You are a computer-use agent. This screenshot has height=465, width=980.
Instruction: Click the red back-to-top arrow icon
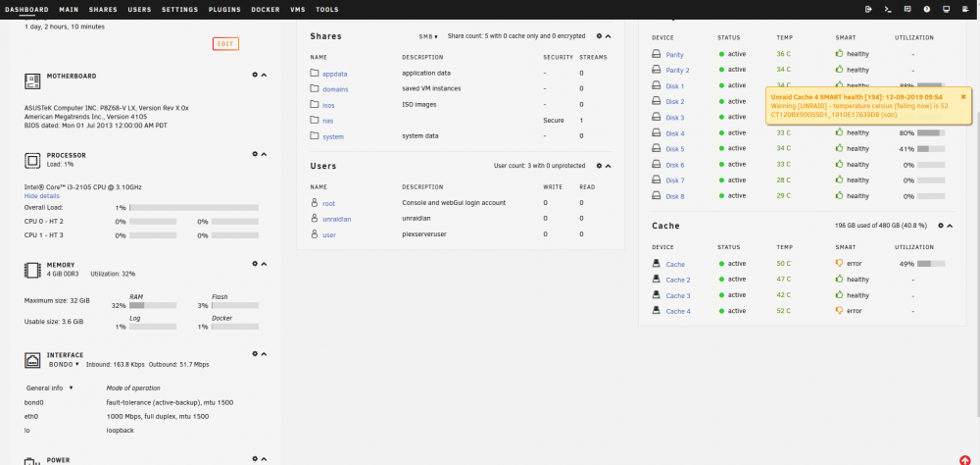966,460
